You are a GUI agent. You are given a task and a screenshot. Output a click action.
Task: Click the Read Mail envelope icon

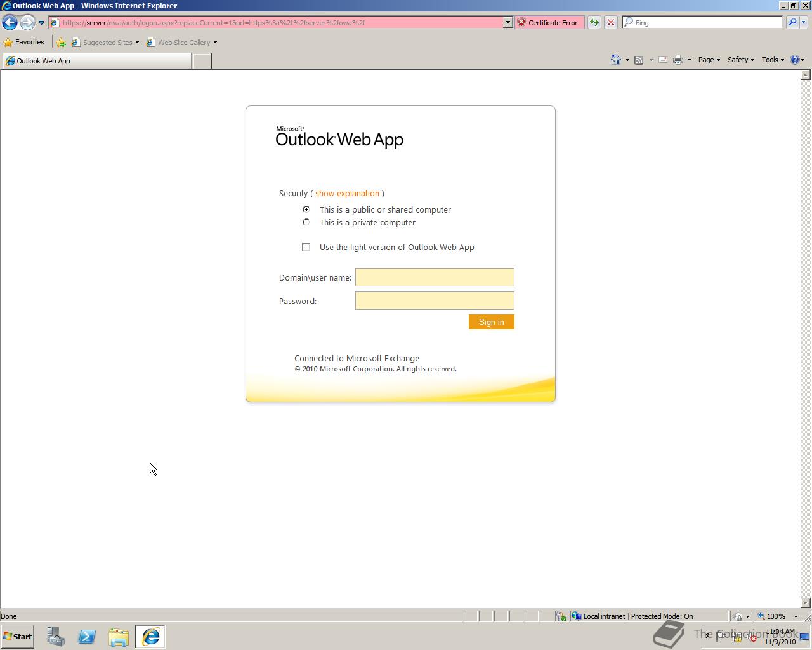662,60
